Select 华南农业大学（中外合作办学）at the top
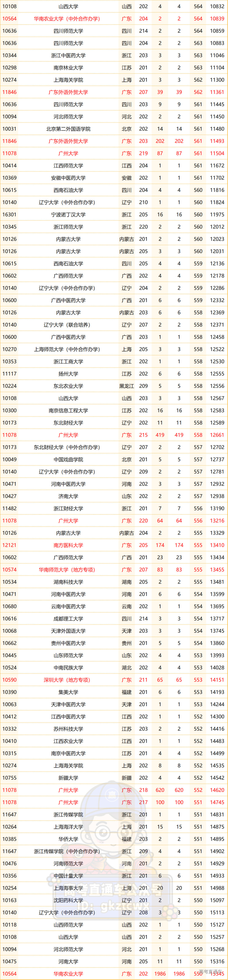The width and height of the screenshot is (228, 980). point(67,19)
